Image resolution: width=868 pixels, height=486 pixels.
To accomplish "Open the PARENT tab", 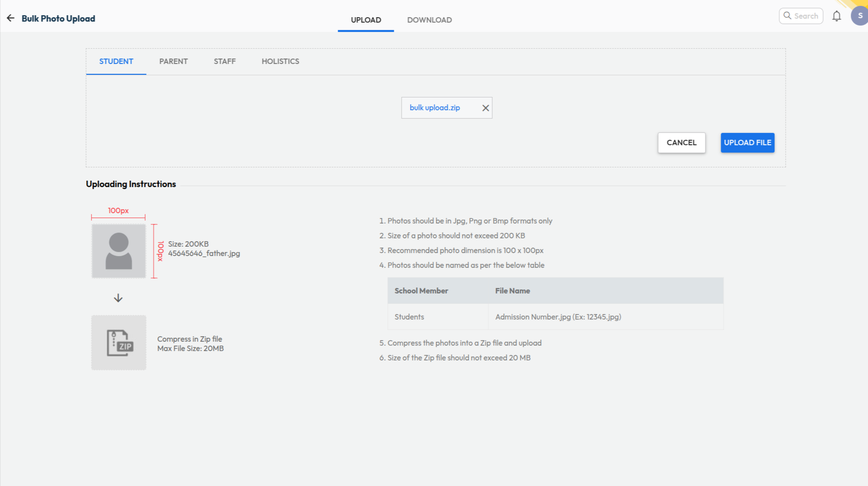I will point(173,62).
